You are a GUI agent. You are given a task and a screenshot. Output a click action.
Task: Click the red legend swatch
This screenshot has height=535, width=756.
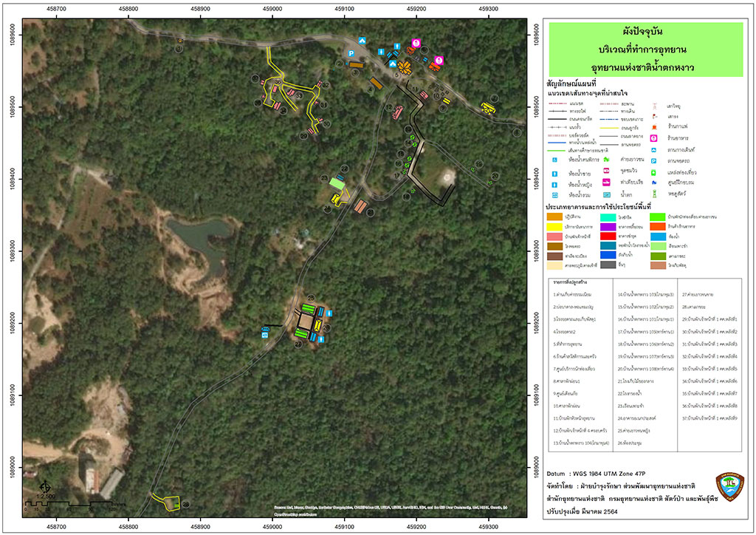(x=608, y=236)
